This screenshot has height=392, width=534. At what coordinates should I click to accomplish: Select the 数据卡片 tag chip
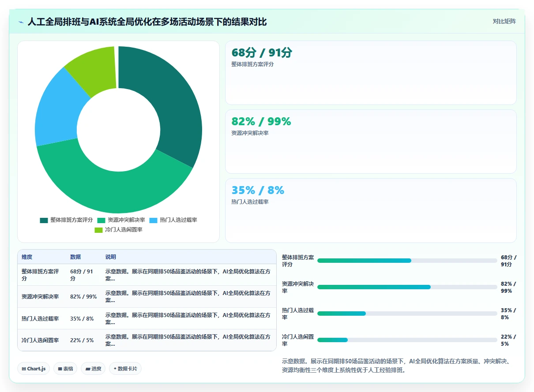click(125, 369)
